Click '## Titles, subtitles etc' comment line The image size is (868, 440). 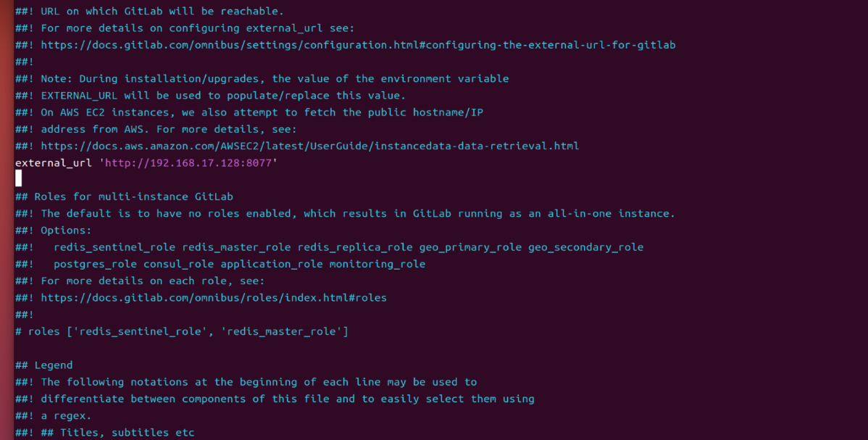(104, 432)
